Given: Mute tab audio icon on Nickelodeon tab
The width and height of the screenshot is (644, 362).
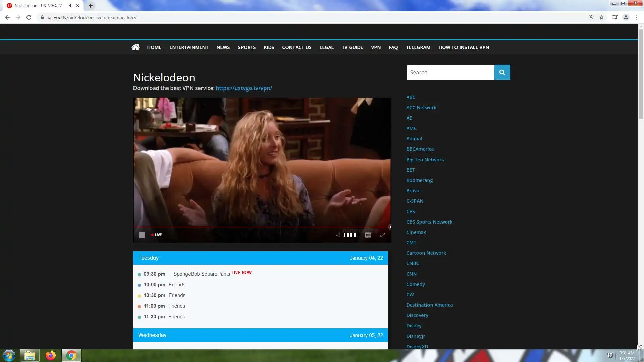Looking at the screenshot, I should tap(70, 6).
